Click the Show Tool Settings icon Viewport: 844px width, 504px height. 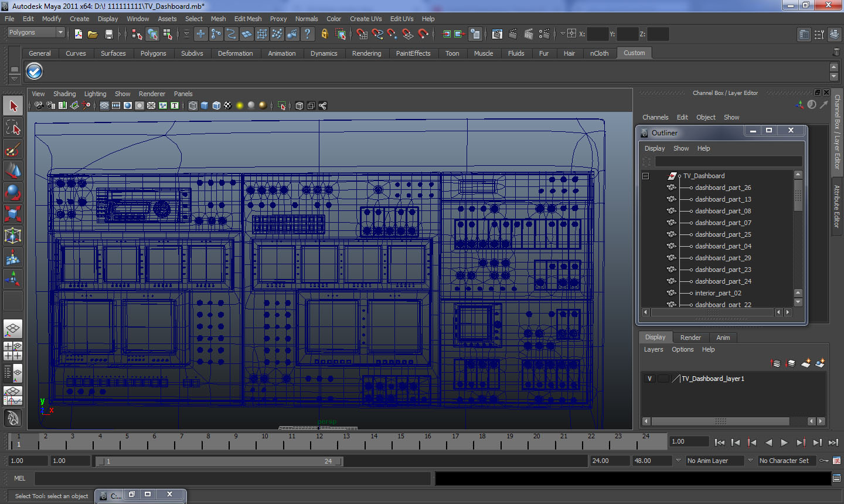(819, 34)
